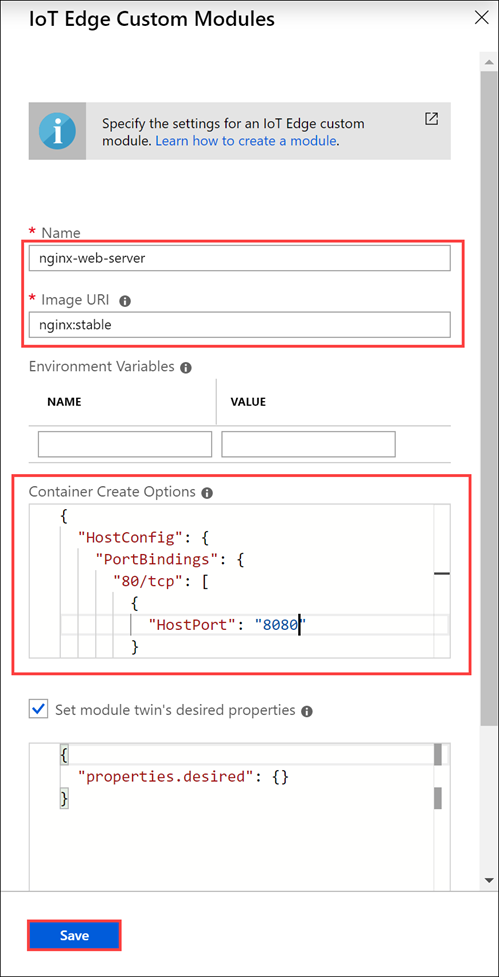This screenshot has width=500, height=977.
Task: Click the NAME column header
Action: 64,402
